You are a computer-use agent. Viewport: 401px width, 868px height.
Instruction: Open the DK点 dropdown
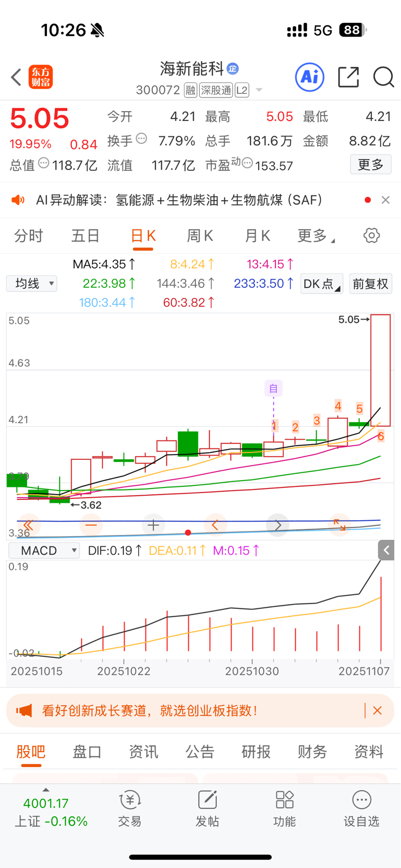pos(322,284)
